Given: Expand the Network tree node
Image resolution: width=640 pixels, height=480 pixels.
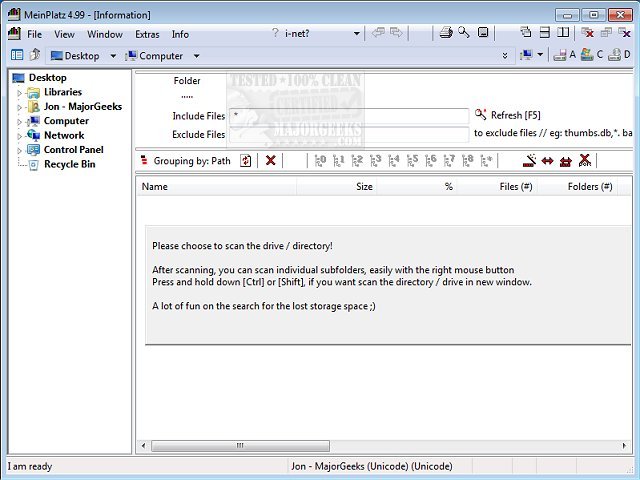Looking at the screenshot, I should click(x=19, y=136).
